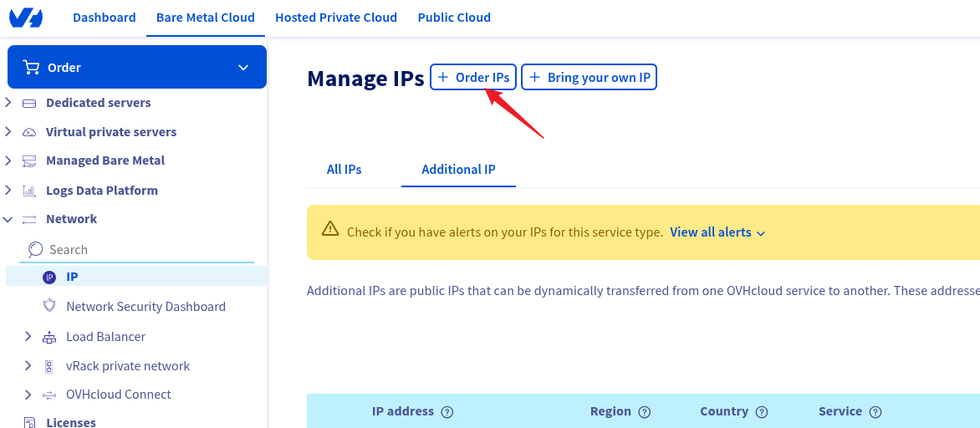Viewport: 980px width, 428px height.
Task: Expand vRack private network item
Action: 28,365
